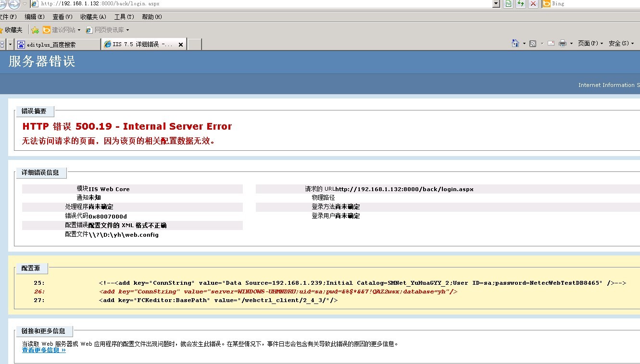Click the Print icon

tap(563, 43)
